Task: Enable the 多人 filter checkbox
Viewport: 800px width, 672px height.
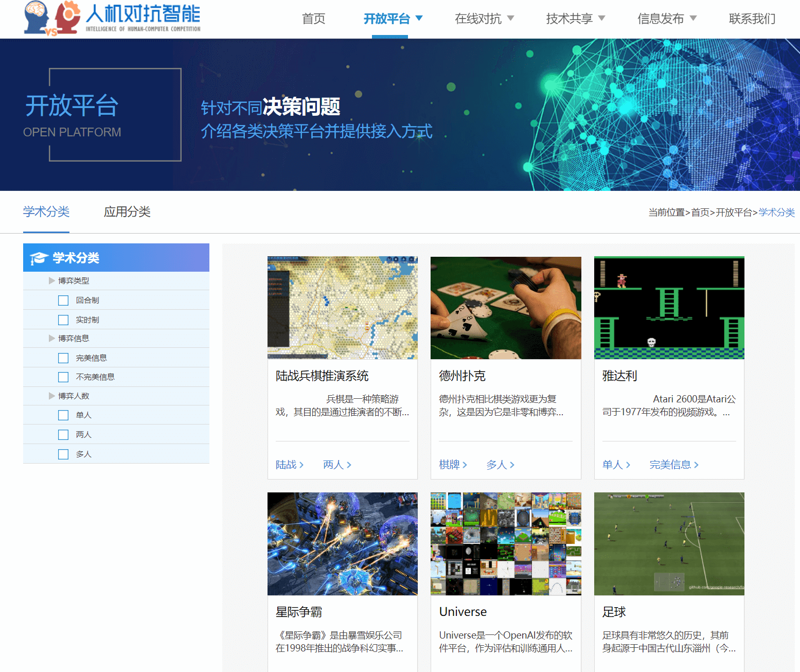Action: 63,454
